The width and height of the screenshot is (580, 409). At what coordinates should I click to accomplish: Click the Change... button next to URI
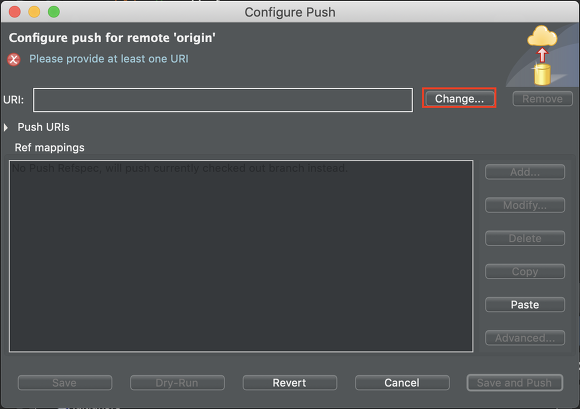pyautogui.click(x=459, y=98)
